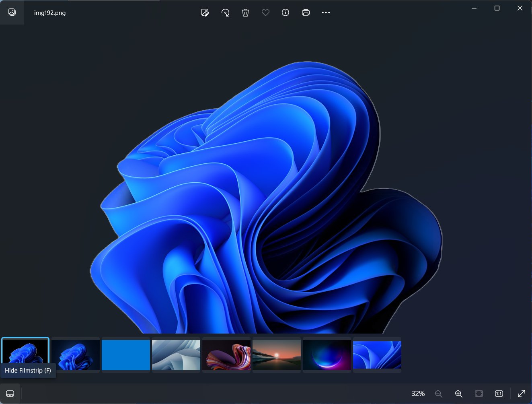Open the Photos app home icon
This screenshot has height=404, width=532.
coord(12,12)
